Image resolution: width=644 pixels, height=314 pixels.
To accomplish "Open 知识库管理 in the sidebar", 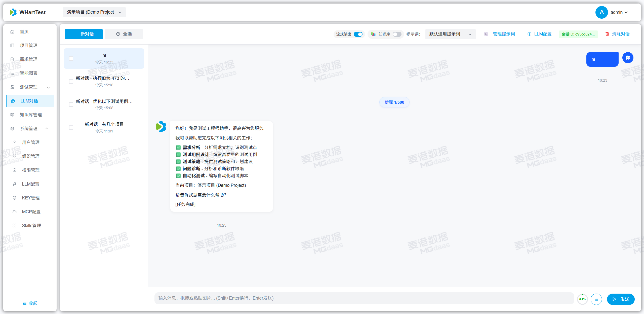I will [x=31, y=115].
